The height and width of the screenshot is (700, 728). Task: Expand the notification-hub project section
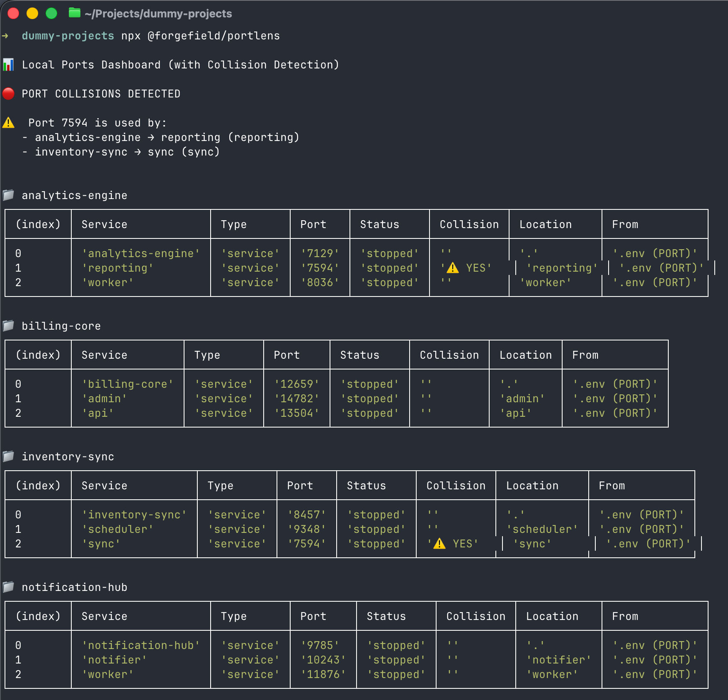[75, 587]
